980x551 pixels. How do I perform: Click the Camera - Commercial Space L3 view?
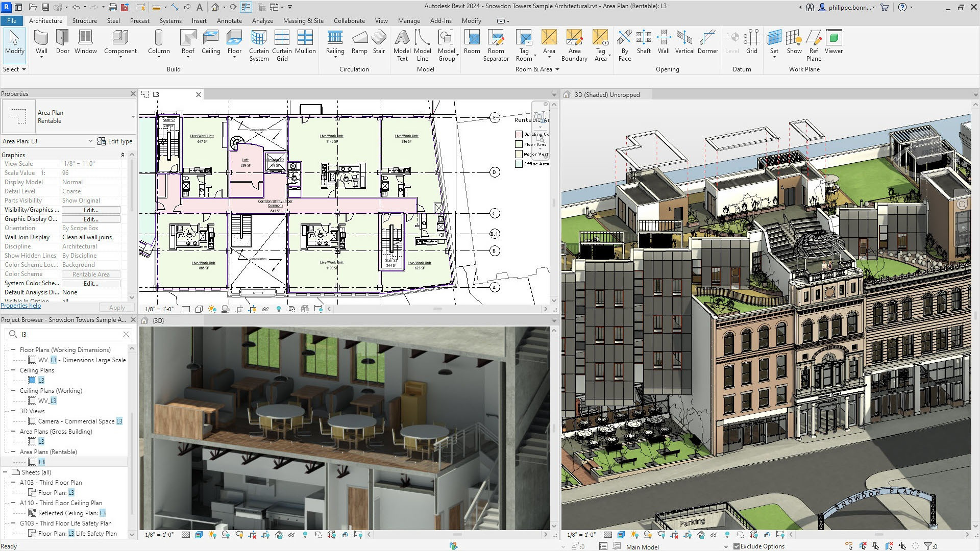pos(80,421)
